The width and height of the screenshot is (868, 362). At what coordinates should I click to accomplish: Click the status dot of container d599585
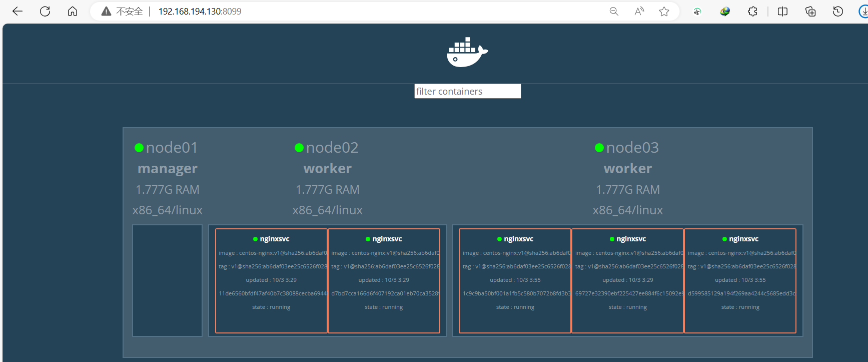tap(725, 239)
